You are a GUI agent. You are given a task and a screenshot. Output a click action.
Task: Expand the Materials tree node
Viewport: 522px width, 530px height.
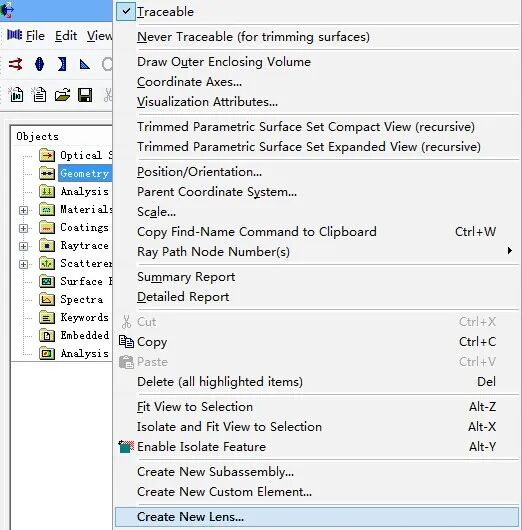coord(23,210)
